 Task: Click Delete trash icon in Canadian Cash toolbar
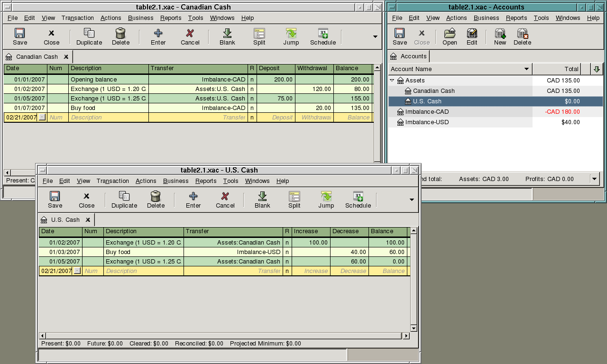pos(120,34)
